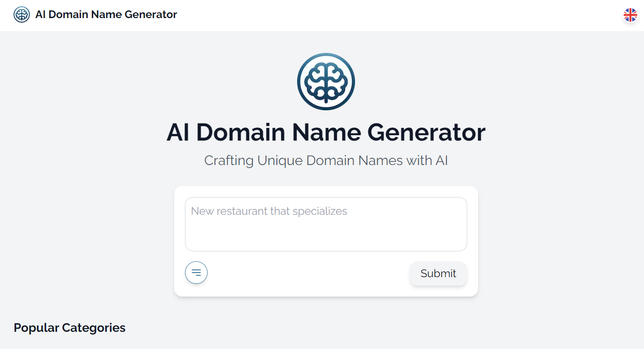Click Submit to generate domain names
Screen dimensions: 644x349
pyautogui.click(x=438, y=273)
